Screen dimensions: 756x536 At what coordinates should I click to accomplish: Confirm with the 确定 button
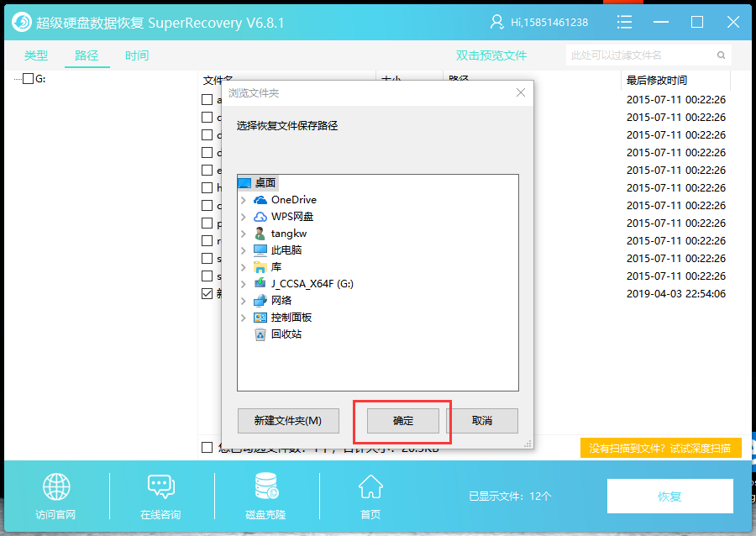tap(403, 421)
